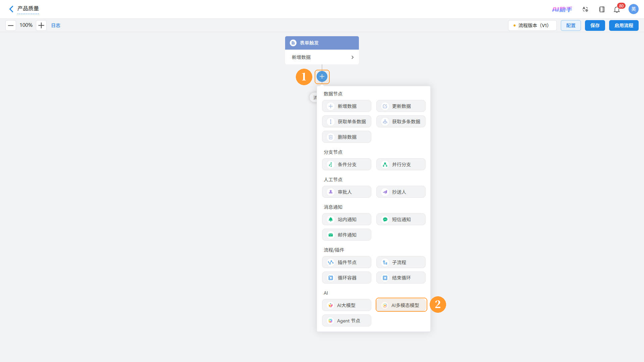The height and width of the screenshot is (362, 644).
Task: Select the AI多模态模型 node
Action: 401,305
